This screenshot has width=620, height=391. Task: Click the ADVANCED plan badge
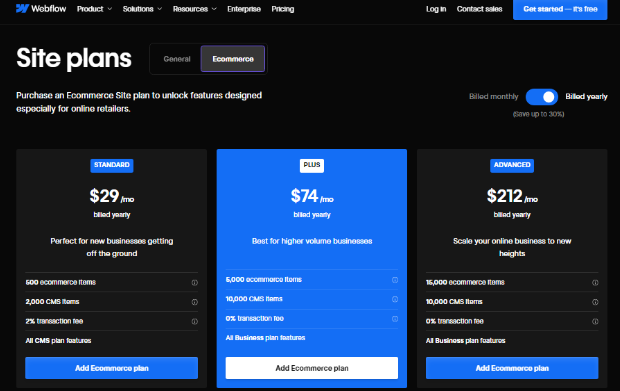click(x=512, y=165)
